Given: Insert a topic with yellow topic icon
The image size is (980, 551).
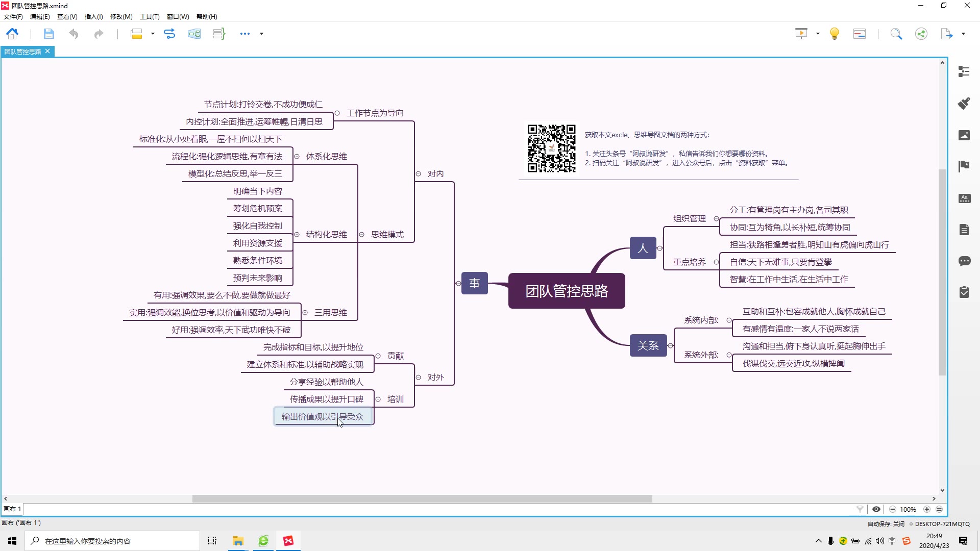Looking at the screenshot, I should [136, 34].
